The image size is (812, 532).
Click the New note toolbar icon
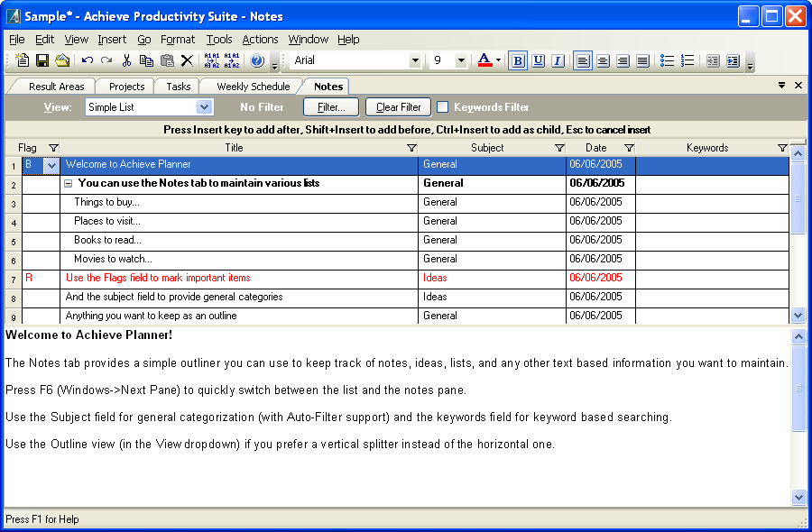point(23,60)
